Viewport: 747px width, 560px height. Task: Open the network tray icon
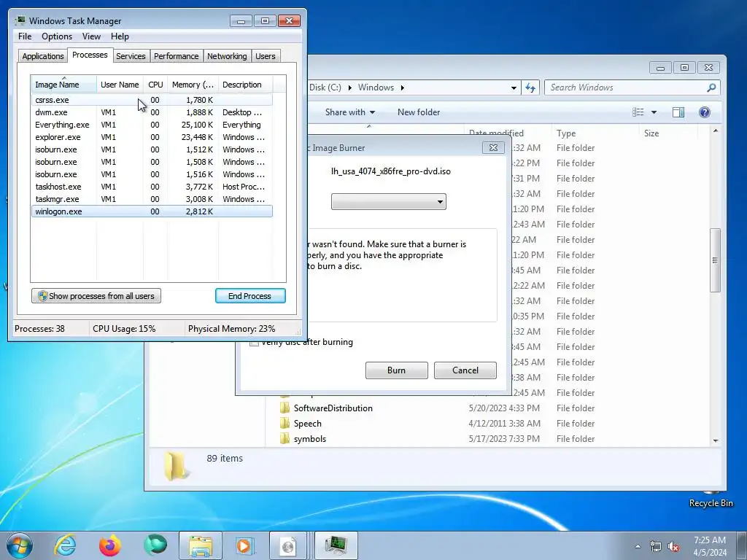coord(656,546)
